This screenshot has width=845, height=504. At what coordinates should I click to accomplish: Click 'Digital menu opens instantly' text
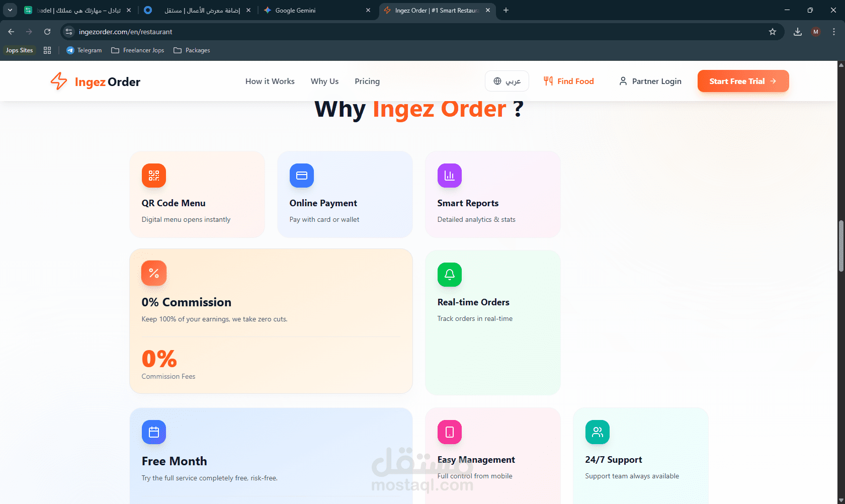point(186,220)
